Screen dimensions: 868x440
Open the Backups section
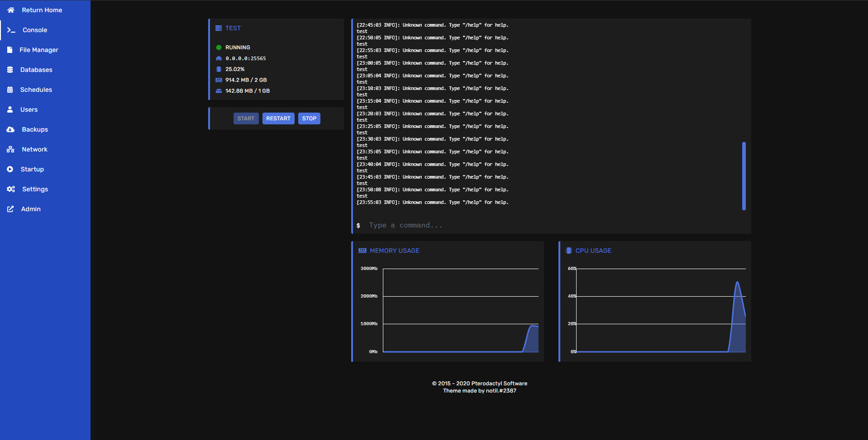coord(35,129)
